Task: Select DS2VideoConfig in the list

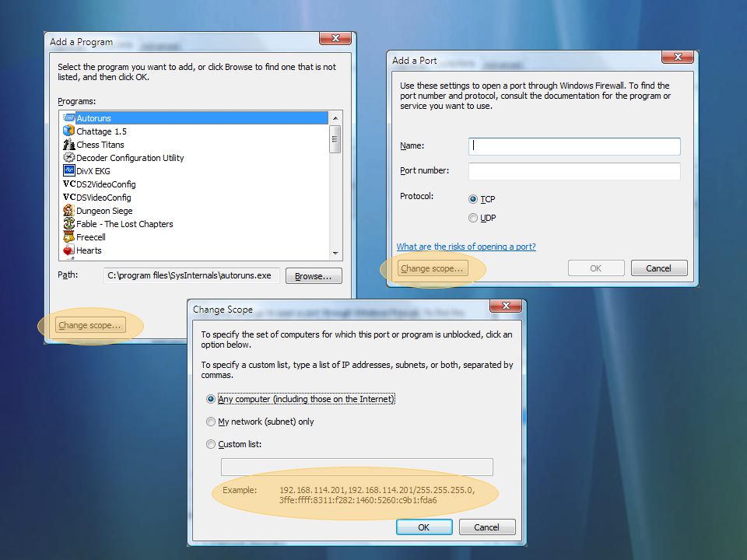Action: (x=106, y=184)
